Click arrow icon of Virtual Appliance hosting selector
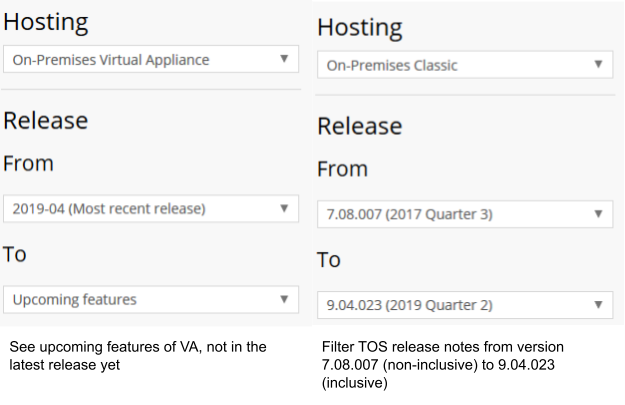 point(284,59)
